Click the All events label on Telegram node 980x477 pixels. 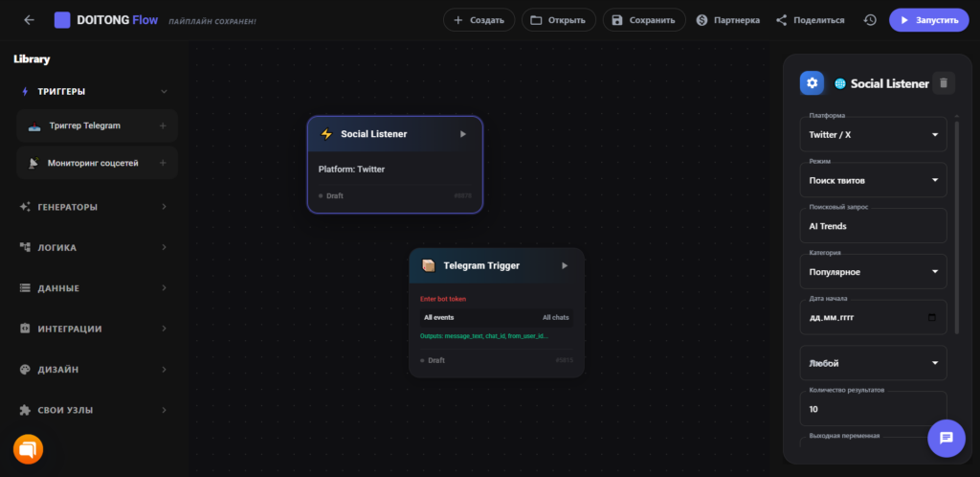point(438,318)
